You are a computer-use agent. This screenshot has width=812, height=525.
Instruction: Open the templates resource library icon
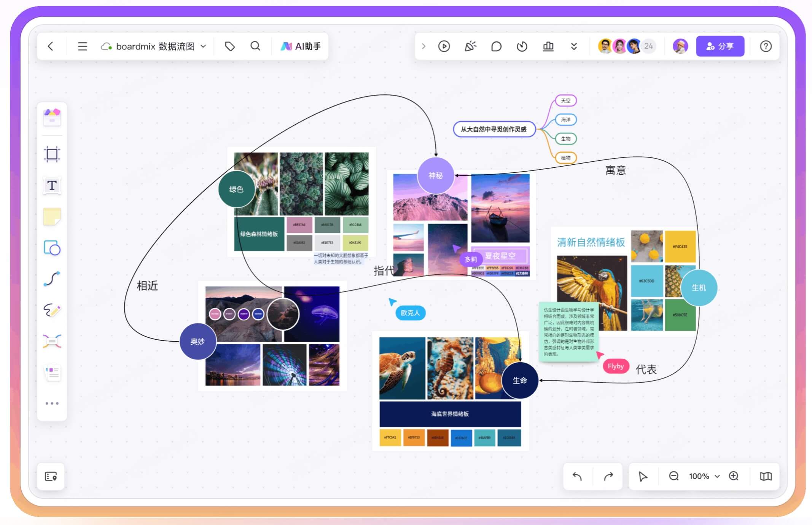(52, 117)
